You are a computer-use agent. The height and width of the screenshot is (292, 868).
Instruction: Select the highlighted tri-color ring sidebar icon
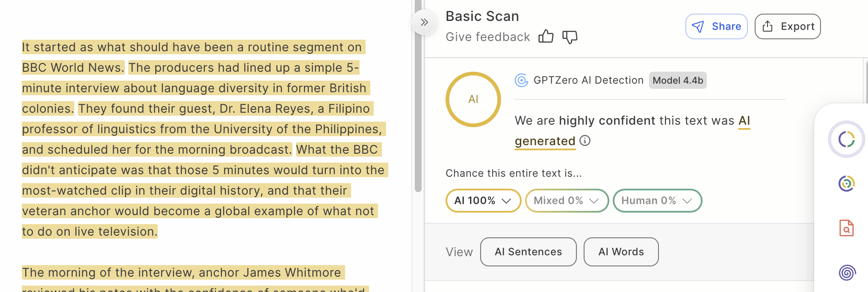pos(846,139)
